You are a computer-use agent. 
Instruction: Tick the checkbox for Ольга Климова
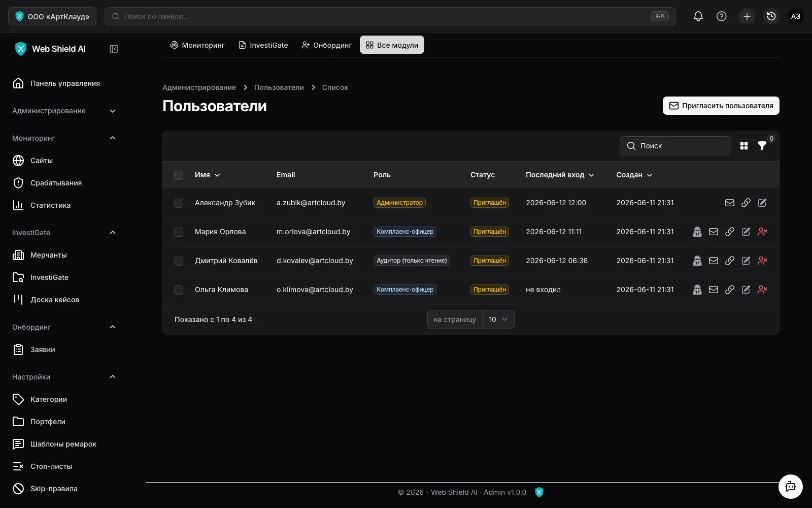click(179, 290)
